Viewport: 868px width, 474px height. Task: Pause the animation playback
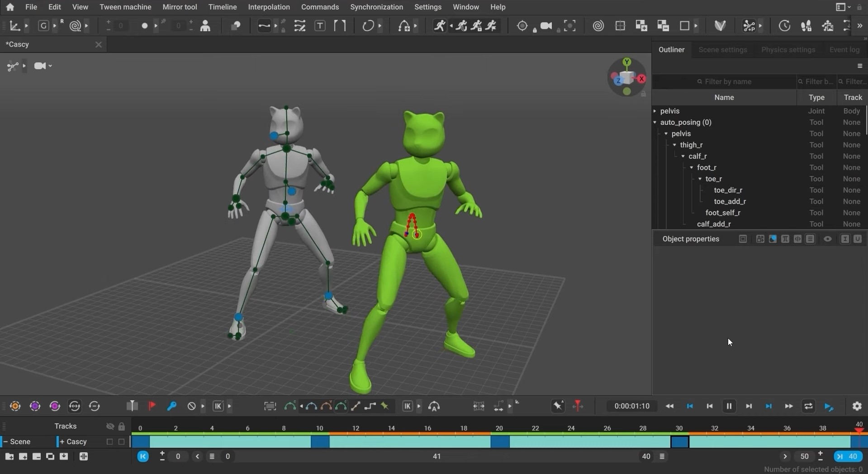click(729, 406)
